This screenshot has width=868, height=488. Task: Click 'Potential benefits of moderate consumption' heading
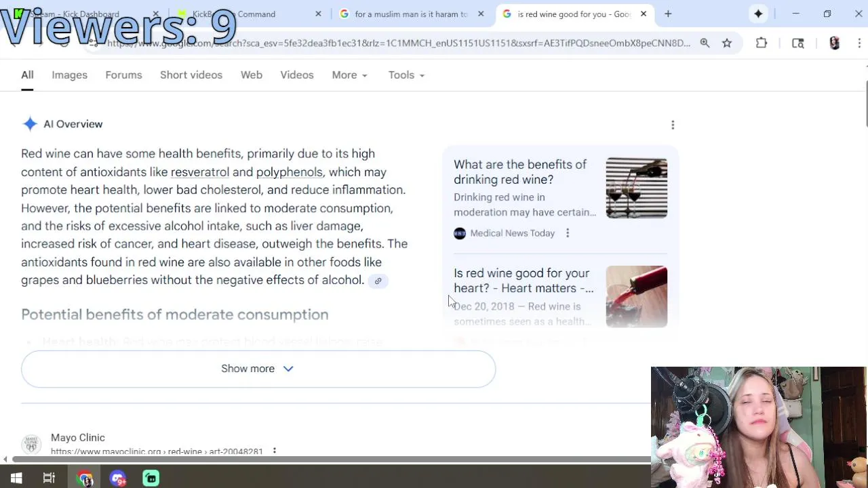[175, 314]
